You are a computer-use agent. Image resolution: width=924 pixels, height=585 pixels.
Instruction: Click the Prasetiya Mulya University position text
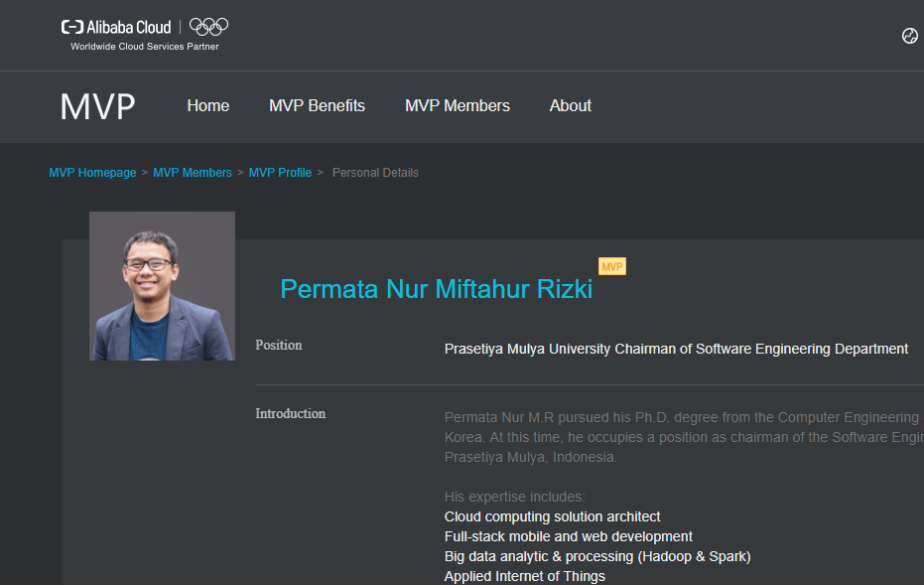tap(676, 349)
